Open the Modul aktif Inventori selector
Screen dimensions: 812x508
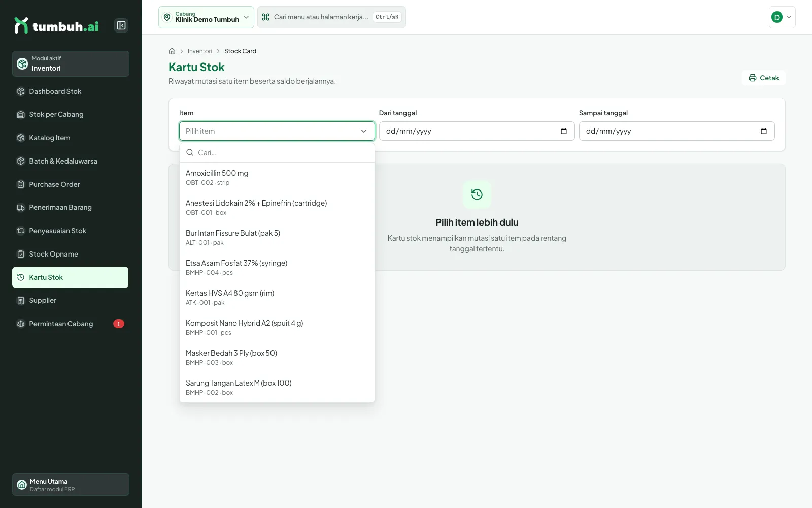click(x=71, y=63)
